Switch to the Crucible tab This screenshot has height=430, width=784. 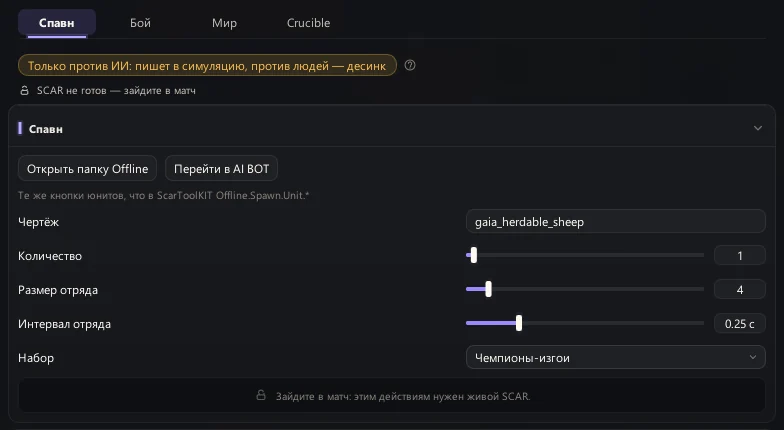(308, 23)
